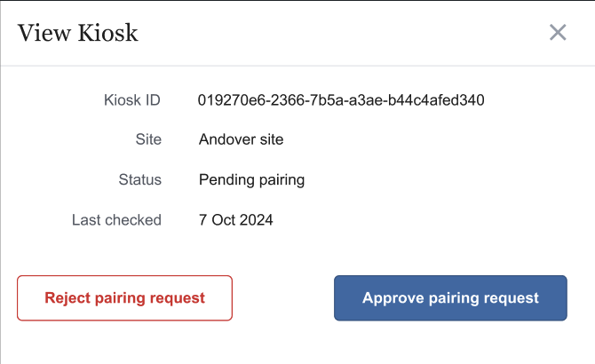Select the Kiosk ID field label
This screenshot has height=364, width=595.
(132, 100)
